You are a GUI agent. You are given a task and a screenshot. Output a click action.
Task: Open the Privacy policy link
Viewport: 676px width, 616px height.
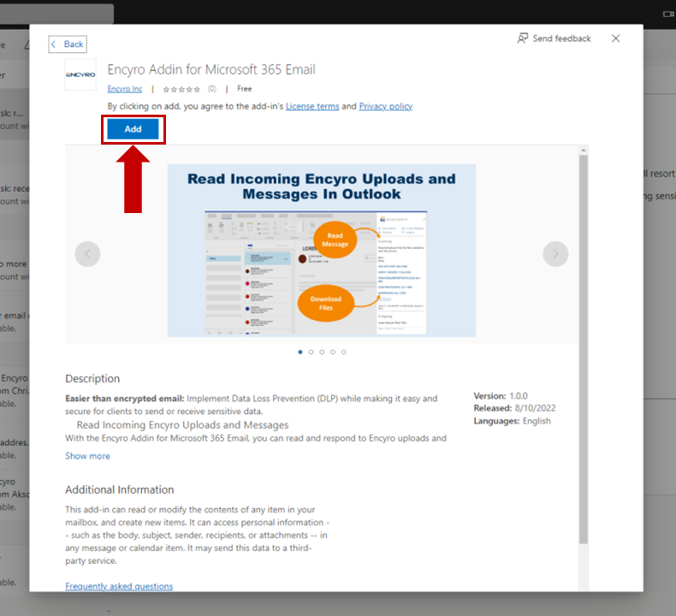pyautogui.click(x=385, y=106)
